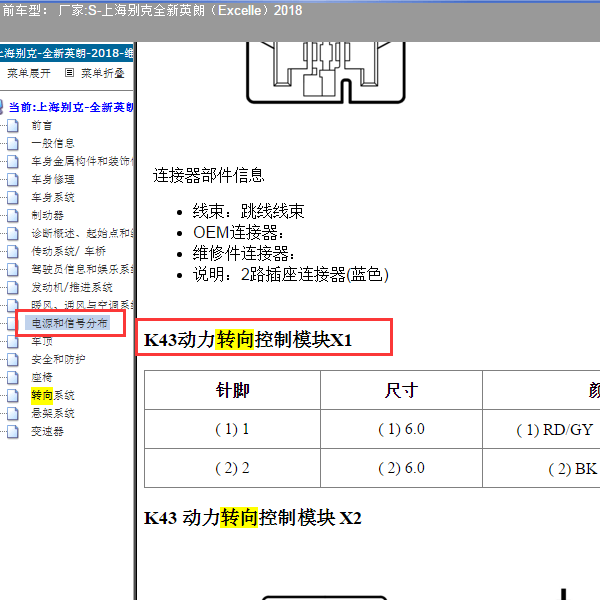Open the 悬架系统 tree entry
The image size is (600, 600).
52,413
